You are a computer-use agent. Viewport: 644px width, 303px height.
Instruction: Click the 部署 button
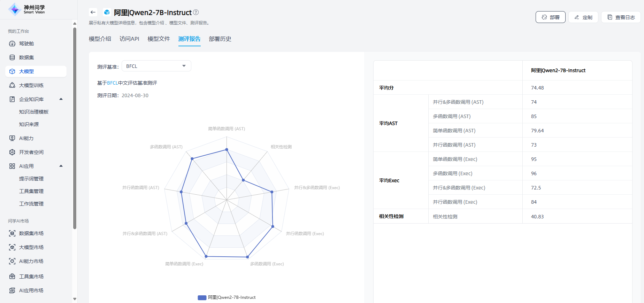pos(550,17)
